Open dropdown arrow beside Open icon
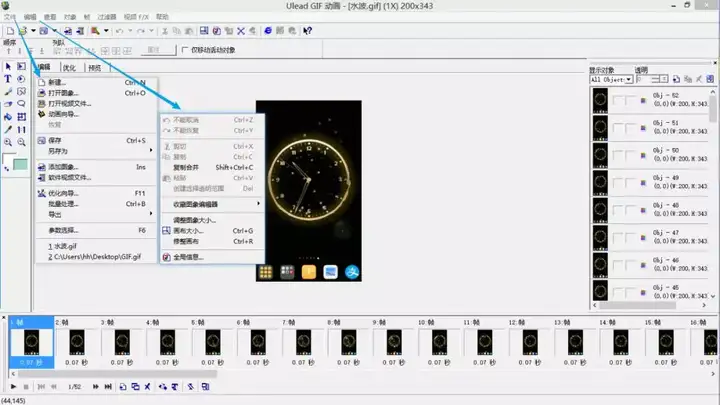720x405 pixels. click(33, 31)
